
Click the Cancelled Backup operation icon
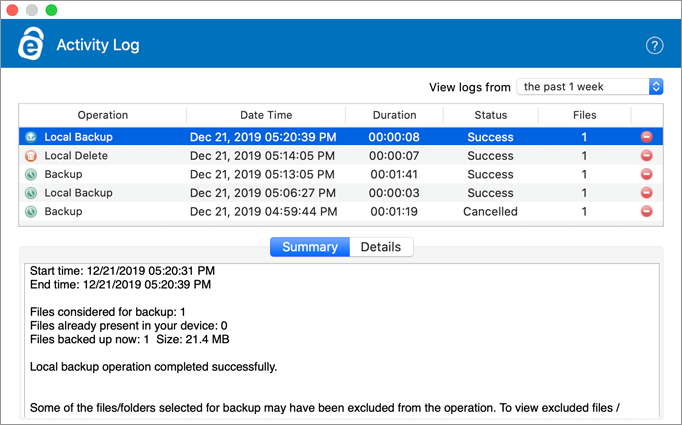pos(30,211)
